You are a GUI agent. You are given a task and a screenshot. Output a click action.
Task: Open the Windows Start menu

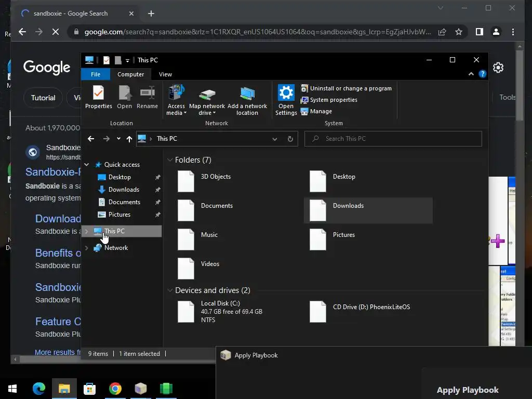12,389
